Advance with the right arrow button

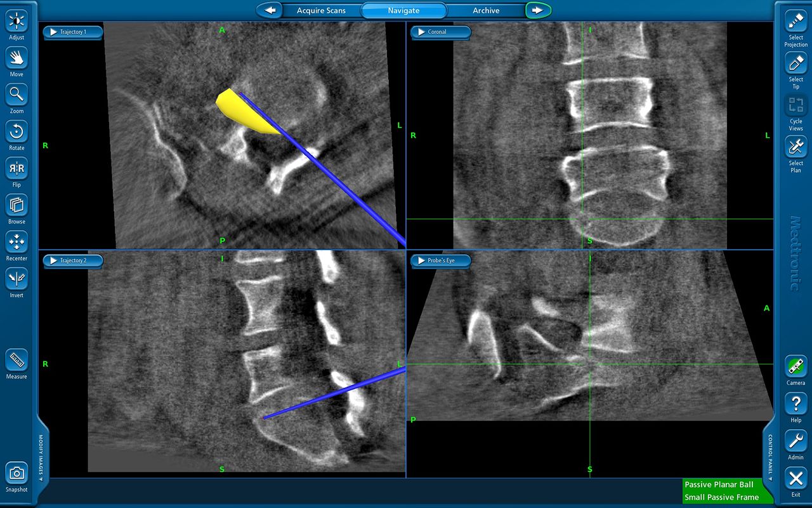click(538, 10)
